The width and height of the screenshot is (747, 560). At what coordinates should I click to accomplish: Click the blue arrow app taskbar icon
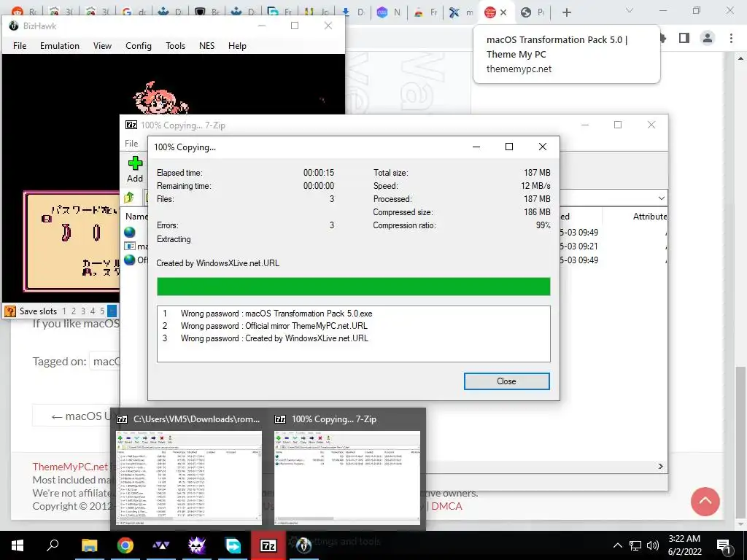point(233,545)
